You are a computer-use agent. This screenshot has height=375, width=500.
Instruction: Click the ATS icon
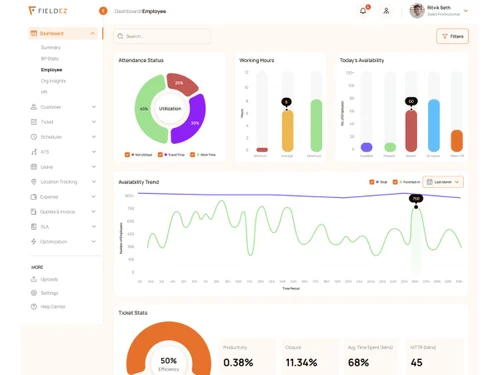coord(34,152)
